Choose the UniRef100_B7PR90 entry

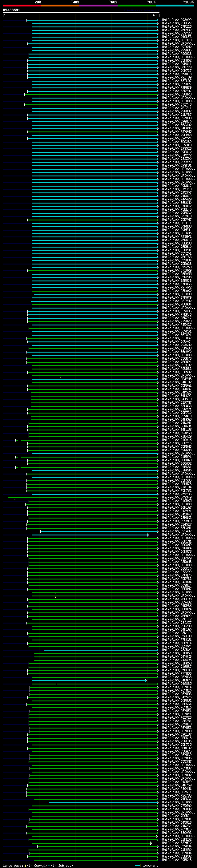click(x=177, y=471)
